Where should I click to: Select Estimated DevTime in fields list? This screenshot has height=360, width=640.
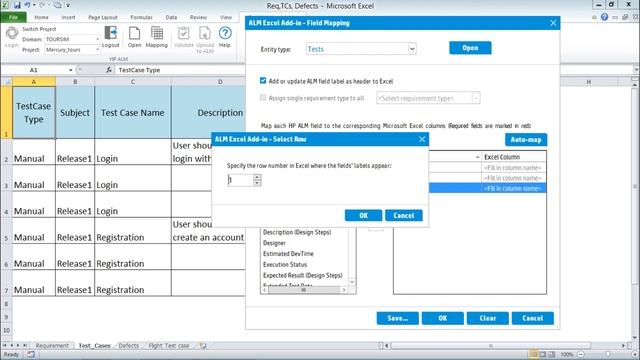(288, 253)
